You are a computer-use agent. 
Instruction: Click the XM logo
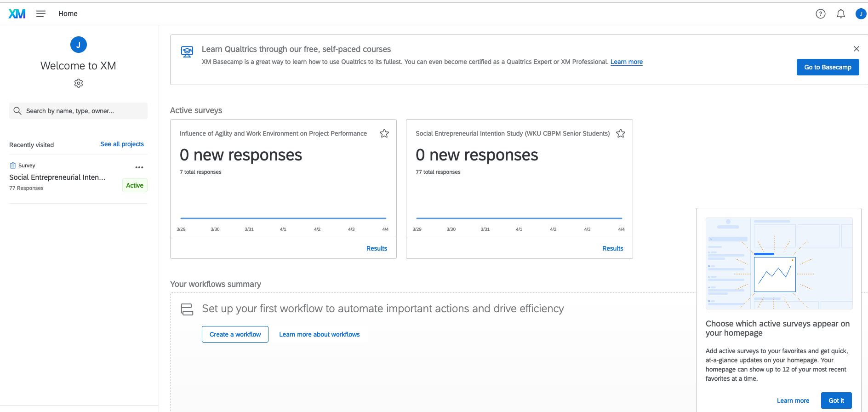pos(17,14)
